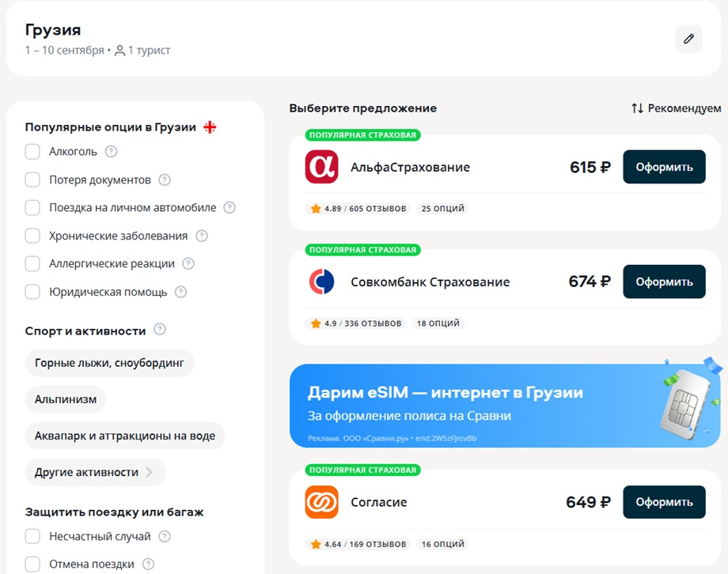Screen dimensions: 728x574
Task: Enable the Алкоголь option checkbox
Action: 32,152
